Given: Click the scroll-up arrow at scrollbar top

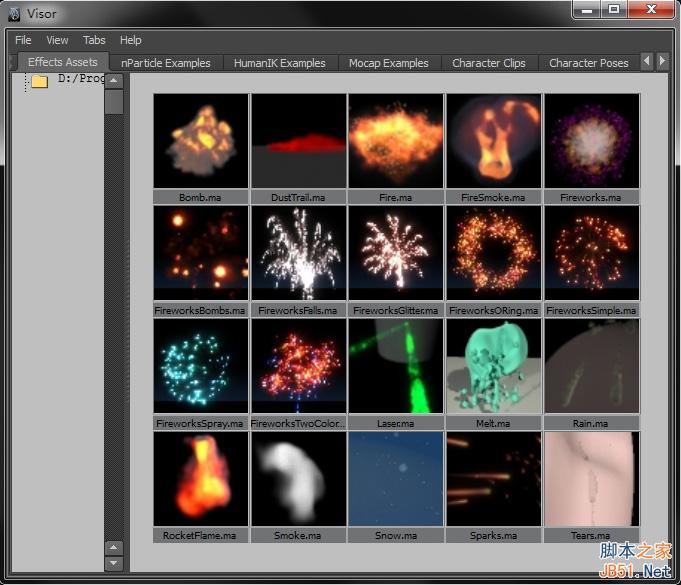Looking at the screenshot, I should point(114,81).
